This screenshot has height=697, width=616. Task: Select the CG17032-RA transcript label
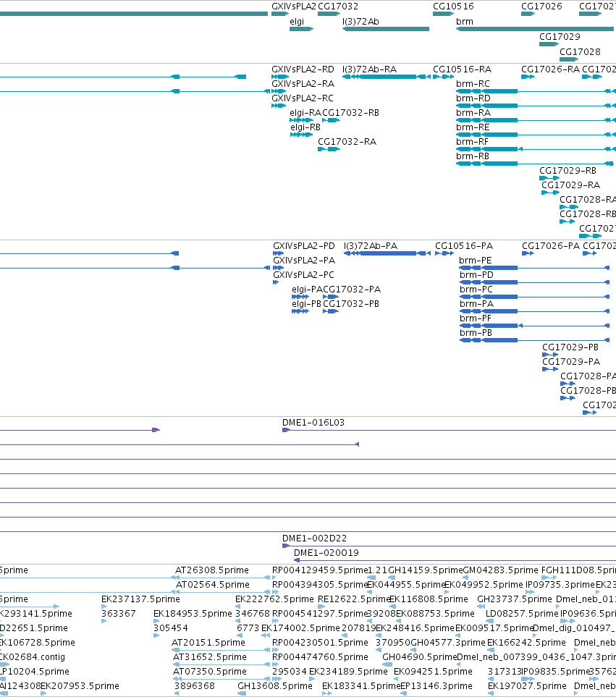[347, 141]
